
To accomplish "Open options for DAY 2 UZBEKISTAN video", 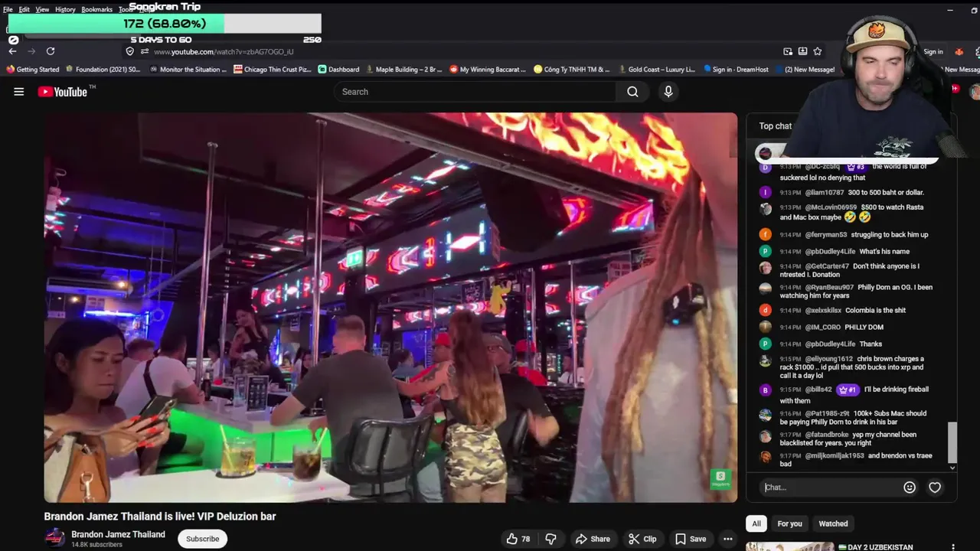I will coord(953,547).
